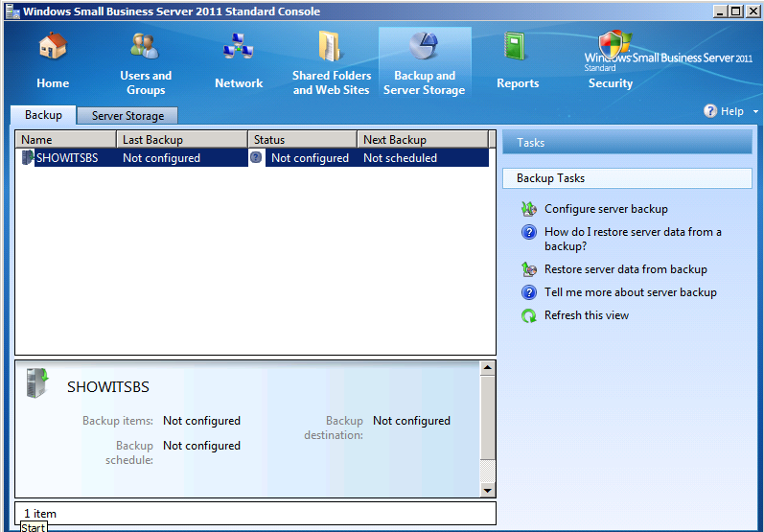
Task: Open the Home section house icon
Action: [53, 46]
